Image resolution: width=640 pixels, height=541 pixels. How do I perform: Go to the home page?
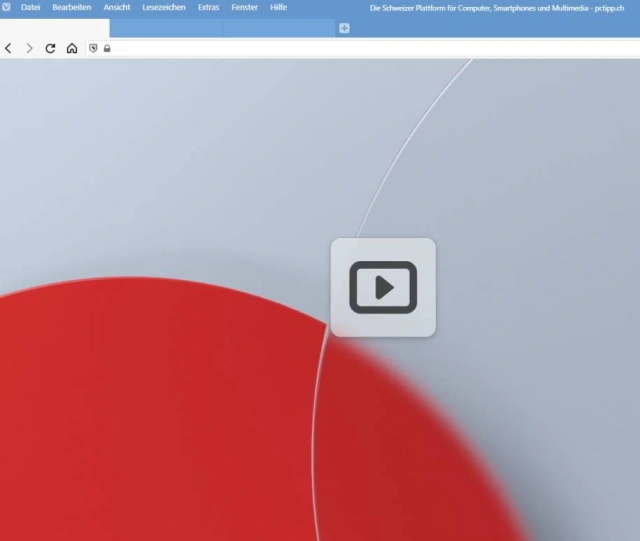point(72,49)
